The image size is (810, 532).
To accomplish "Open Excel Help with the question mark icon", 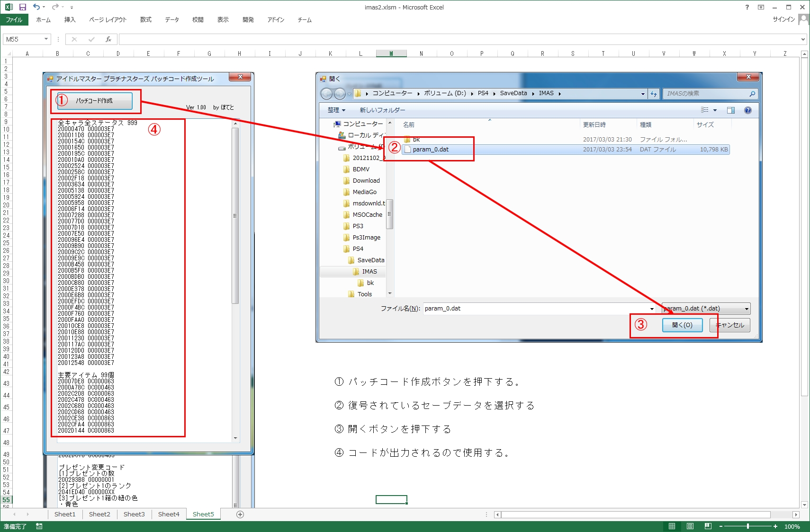I will tap(747, 7).
